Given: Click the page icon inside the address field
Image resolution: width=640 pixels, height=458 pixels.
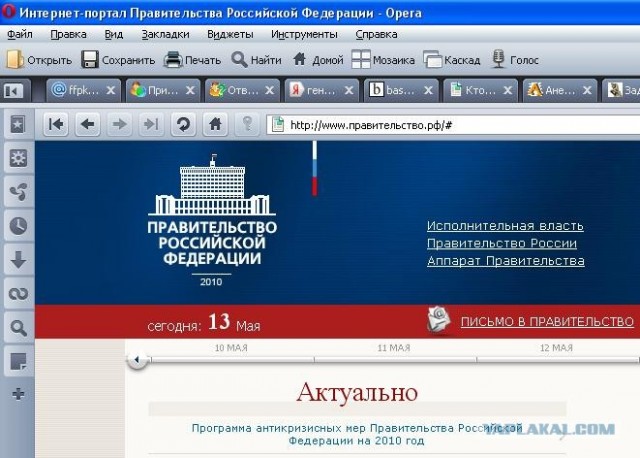Looking at the screenshot, I should (x=278, y=125).
